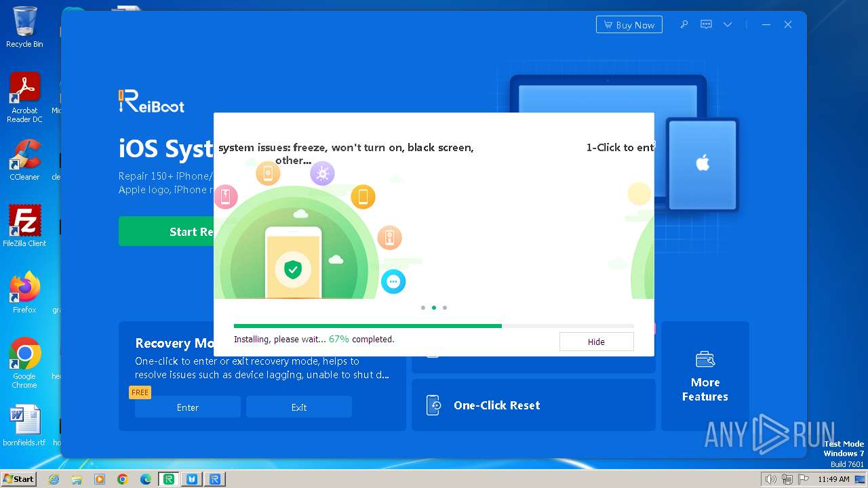
Task: Open One-Click Reset feature
Action: tap(533, 405)
